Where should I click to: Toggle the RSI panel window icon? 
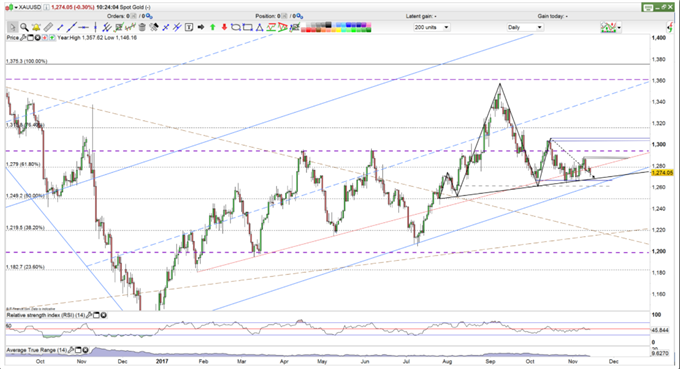[96, 315]
